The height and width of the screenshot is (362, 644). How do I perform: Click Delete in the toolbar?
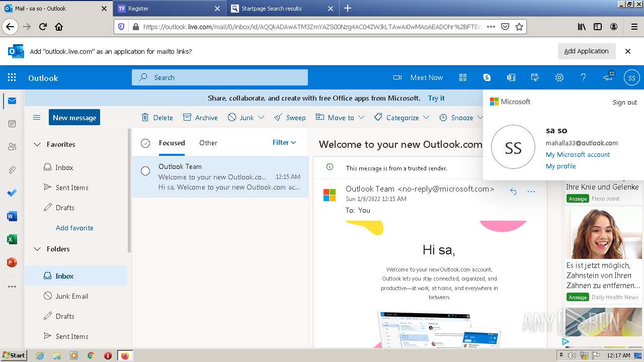157,117
